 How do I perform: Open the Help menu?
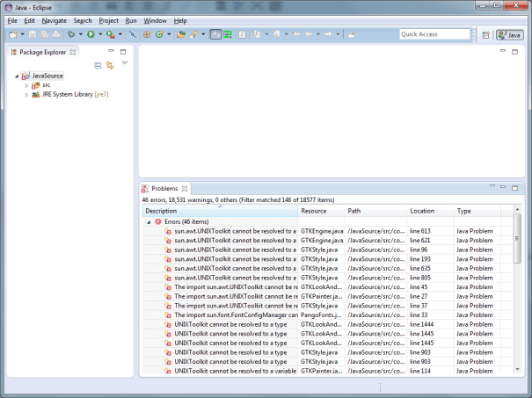(180, 21)
